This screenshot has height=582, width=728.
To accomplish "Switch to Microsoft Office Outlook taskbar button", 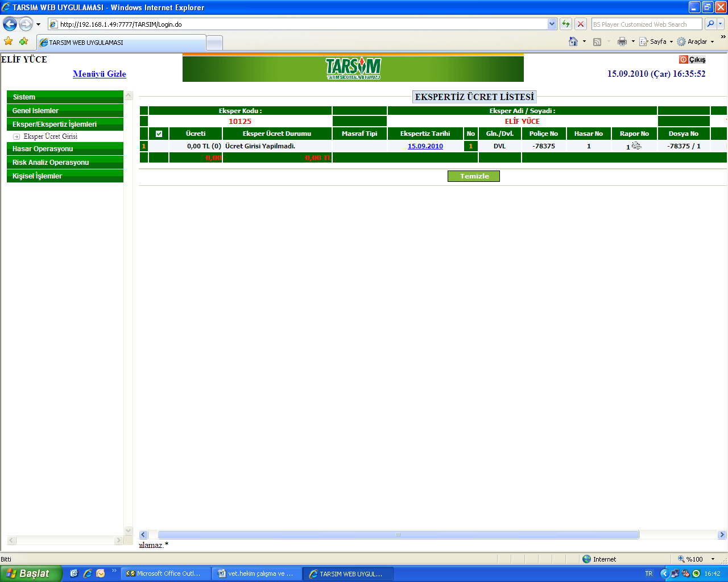I will tap(166, 573).
